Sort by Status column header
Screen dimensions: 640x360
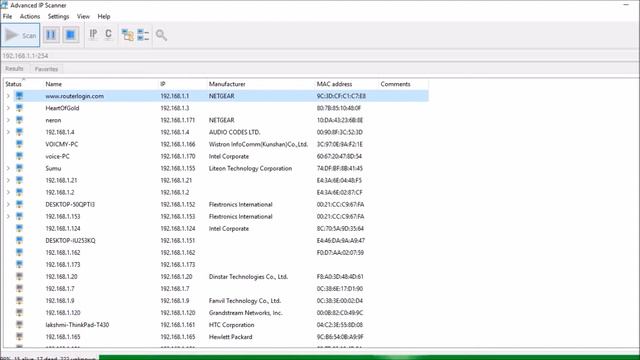14,84
